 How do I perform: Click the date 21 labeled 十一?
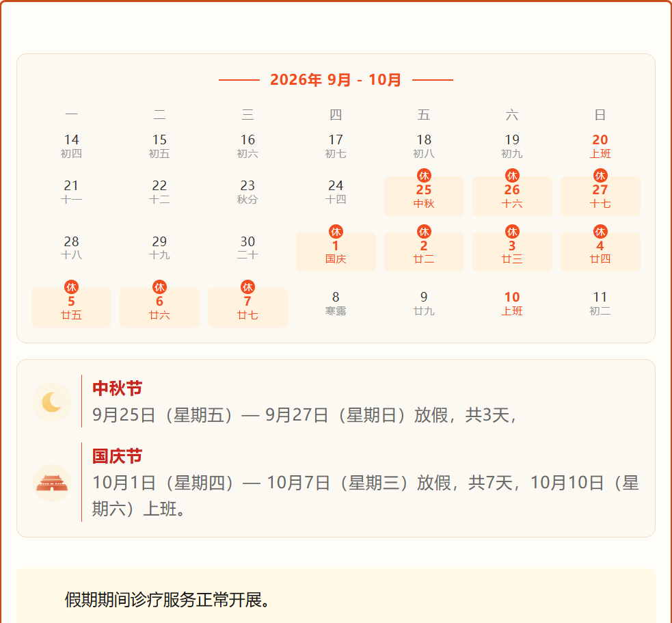tap(71, 192)
